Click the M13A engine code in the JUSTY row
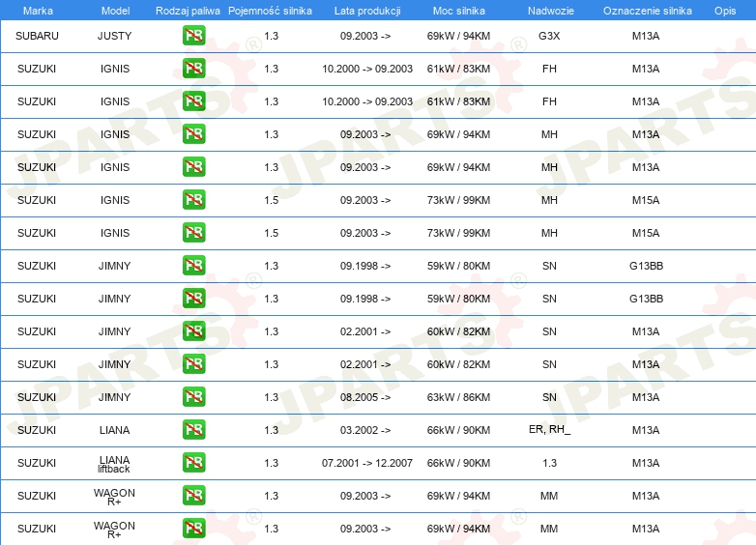The width and height of the screenshot is (756, 545). click(646, 36)
